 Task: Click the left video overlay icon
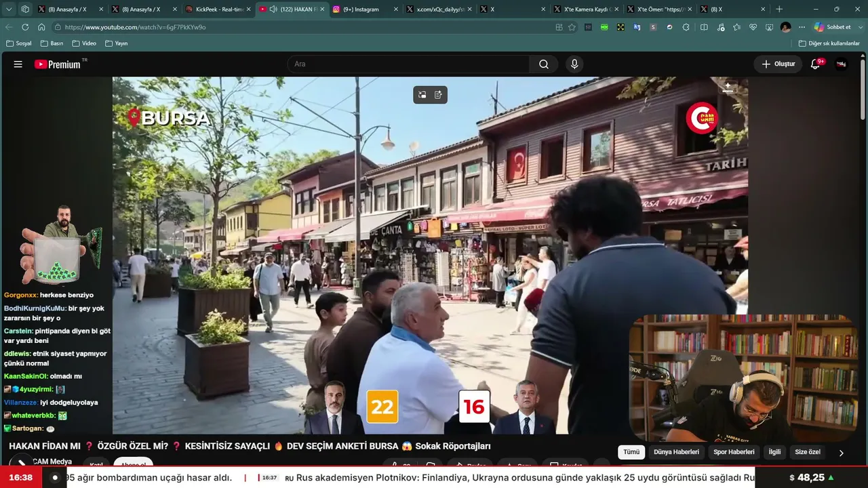click(422, 95)
